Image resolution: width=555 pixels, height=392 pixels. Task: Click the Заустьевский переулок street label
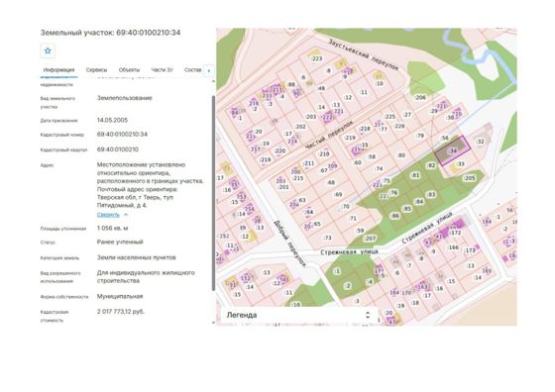pos(364,54)
